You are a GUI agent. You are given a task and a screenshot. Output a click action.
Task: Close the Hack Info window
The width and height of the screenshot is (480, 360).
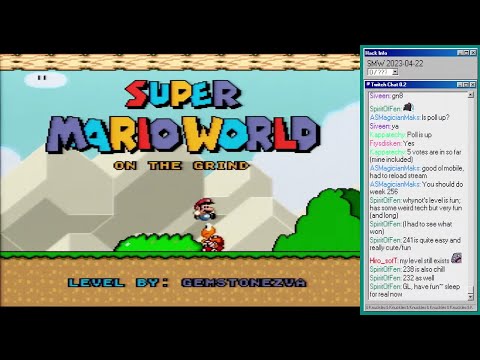tap(473, 53)
